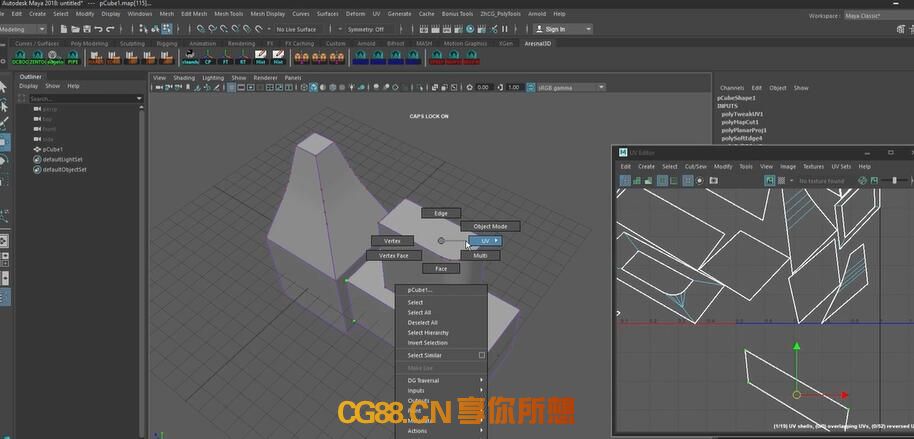Image resolution: width=914 pixels, height=439 pixels.
Task: Adjust the UV Editor dim image slider
Action: coord(895,181)
